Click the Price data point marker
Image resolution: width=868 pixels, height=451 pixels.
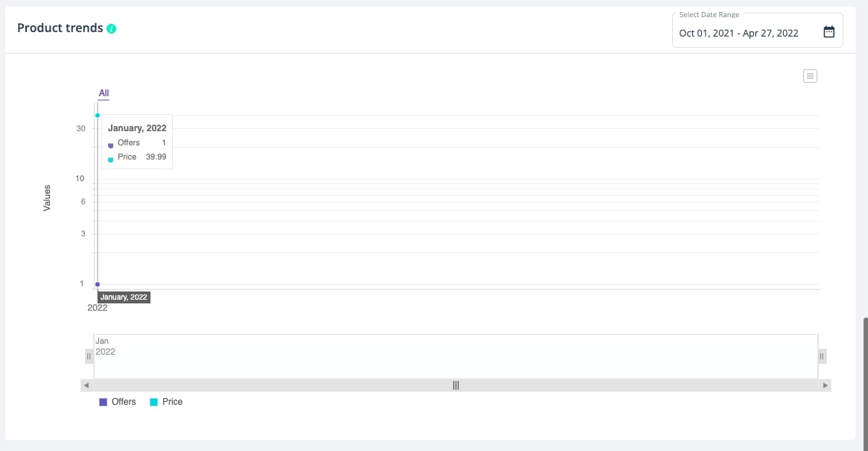(x=98, y=116)
